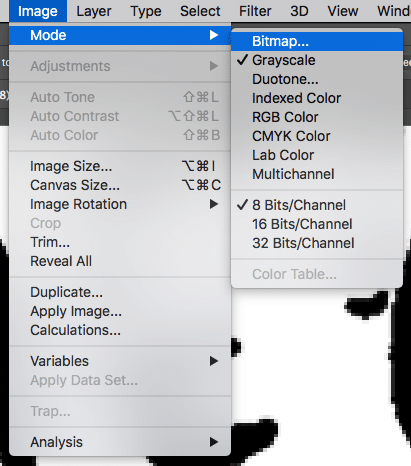The height and width of the screenshot is (466, 411).
Task: Expand the Image Rotation submenu
Action: [x=120, y=204]
